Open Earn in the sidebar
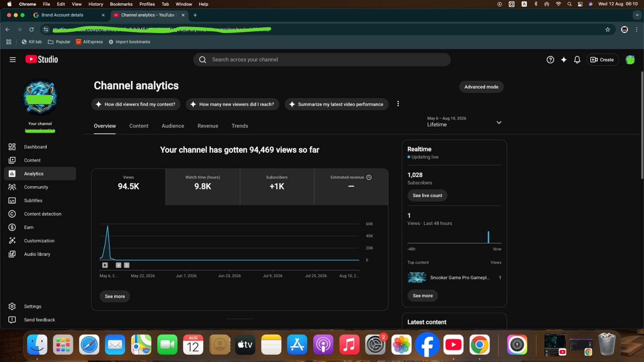The image size is (644, 362). click(40, 227)
